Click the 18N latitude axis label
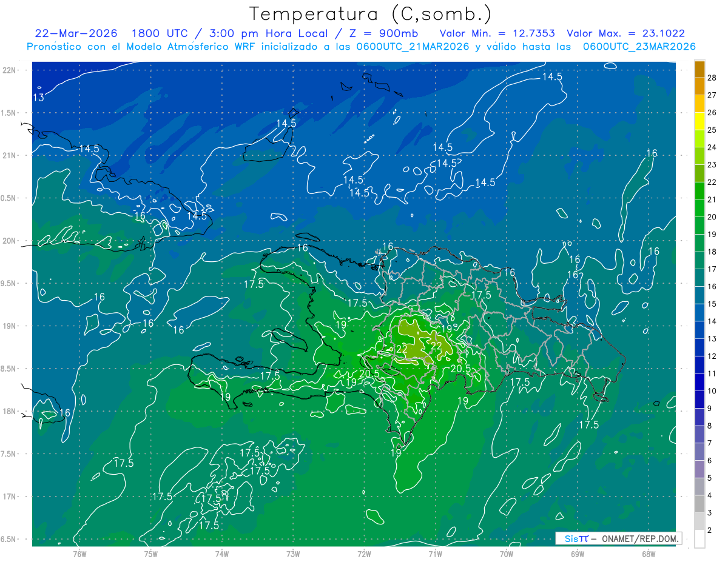 [x=10, y=411]
